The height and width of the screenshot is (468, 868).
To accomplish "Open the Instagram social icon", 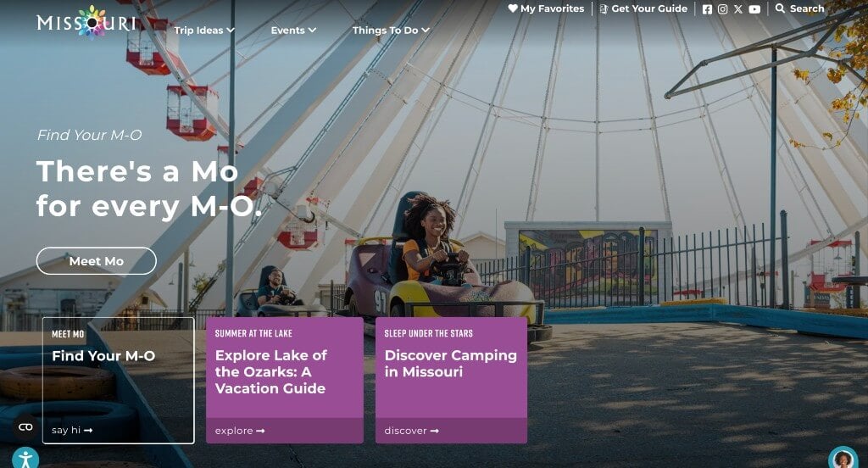I will [x=722, y=8].
